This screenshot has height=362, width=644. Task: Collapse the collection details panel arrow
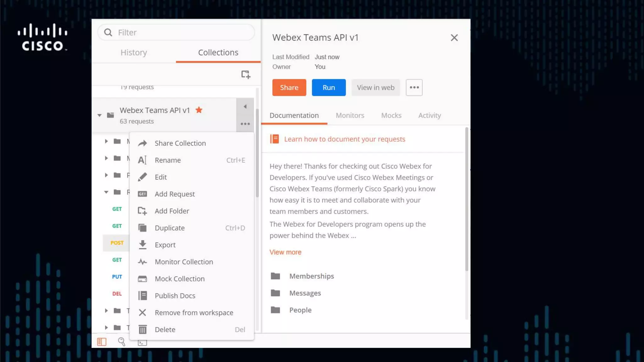(x=245, y=107)
